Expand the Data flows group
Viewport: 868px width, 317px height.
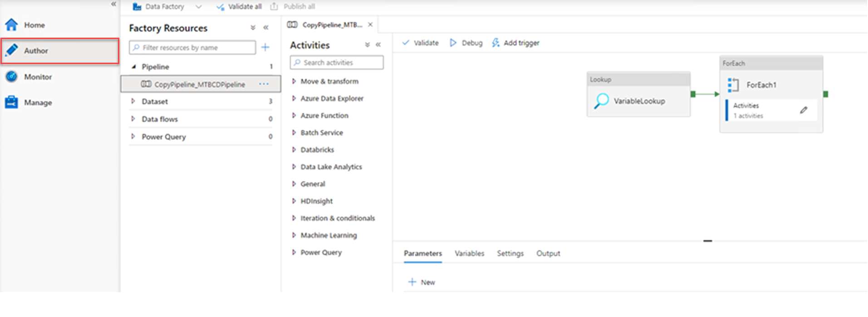(133, 119)
